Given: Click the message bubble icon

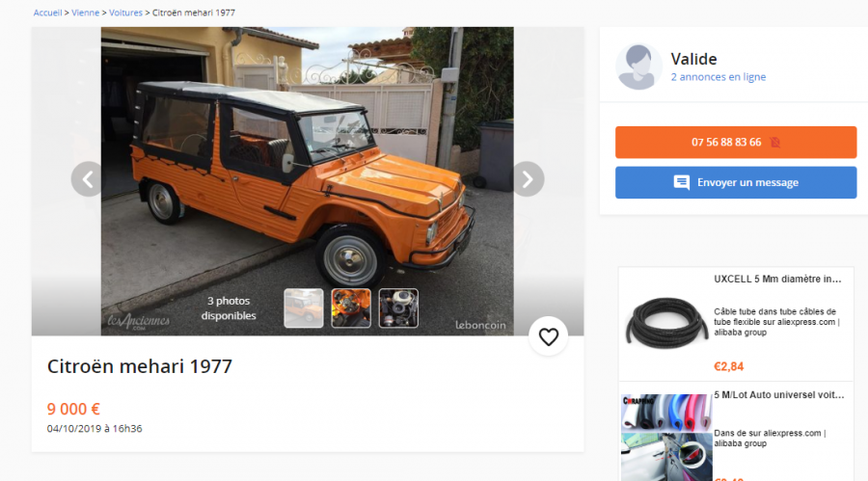Looking at the screenshot, I should pos(682,182).
